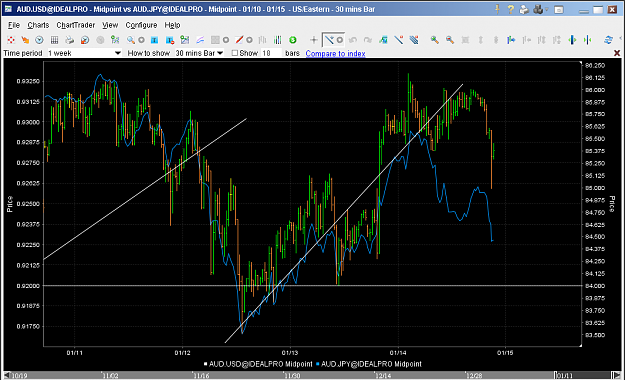The height and width of the screenshot is (380, 625).
Task: Click the white AUD.USD legend color marker
Action: [206, 364]
